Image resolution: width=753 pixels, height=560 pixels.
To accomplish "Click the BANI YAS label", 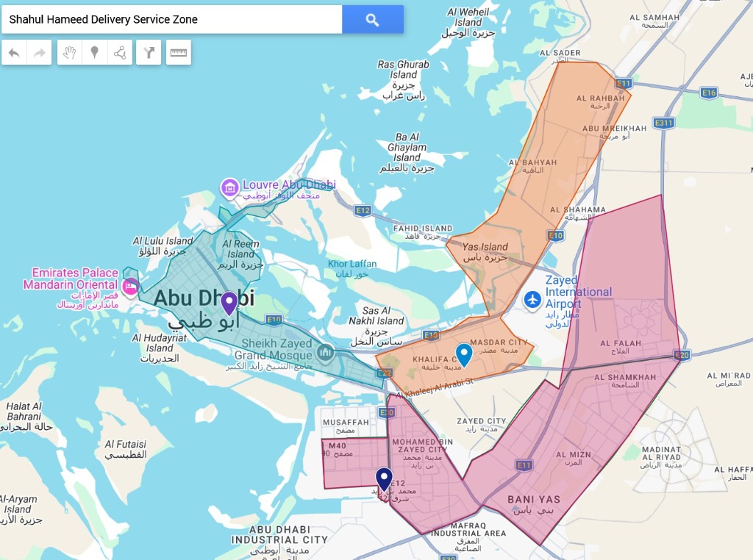I will (534, 500).
